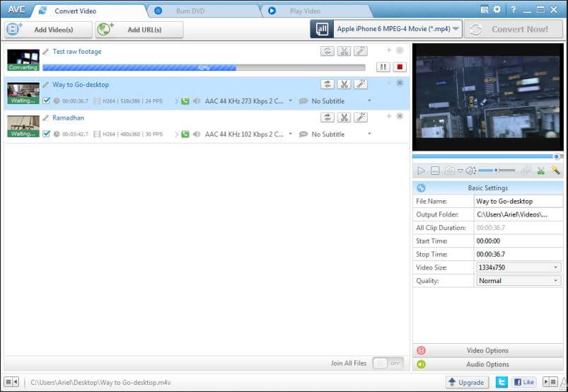Viewport: 568px width, 392px height.
Task: Click the pencil icon beside Ramadhan
Action: click(x=46, y=118)
